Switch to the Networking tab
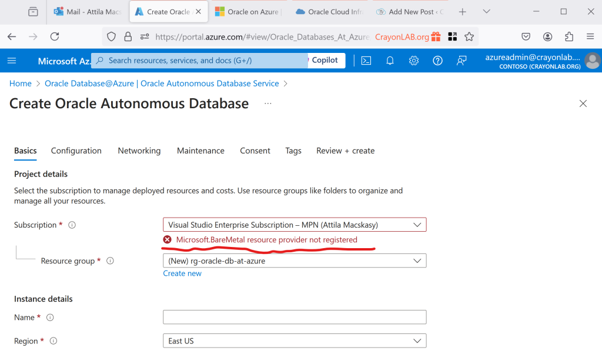602x364 pixels. point(139,151)
